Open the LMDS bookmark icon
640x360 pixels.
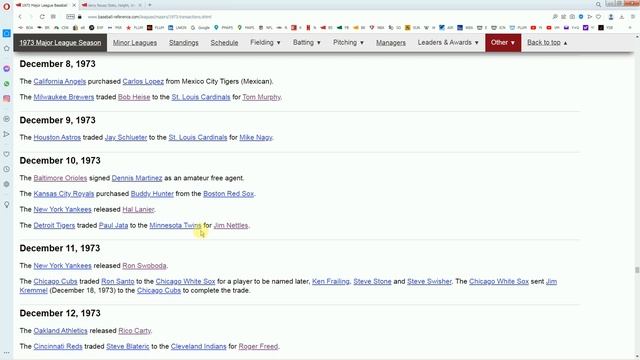click(x=177, y=28)
